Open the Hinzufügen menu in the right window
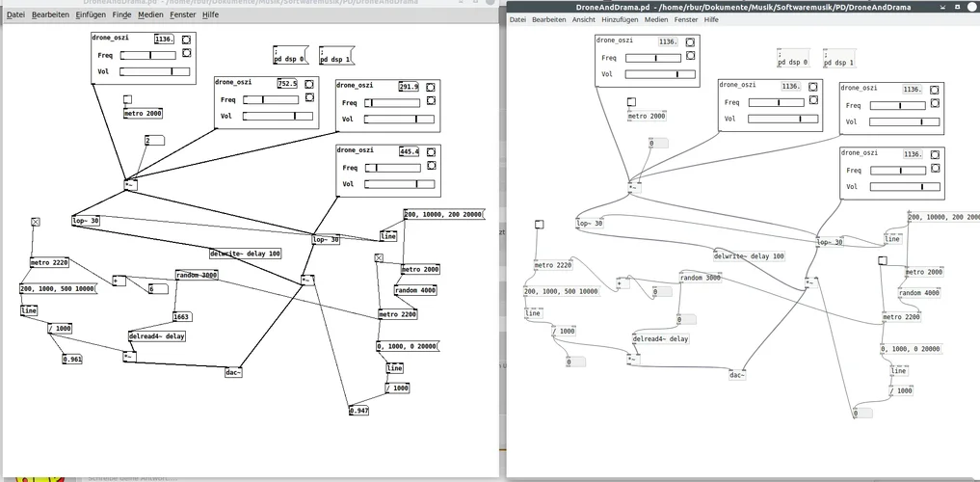The width and height of the screenshot is (980, 482). click(x=620, y=20)
